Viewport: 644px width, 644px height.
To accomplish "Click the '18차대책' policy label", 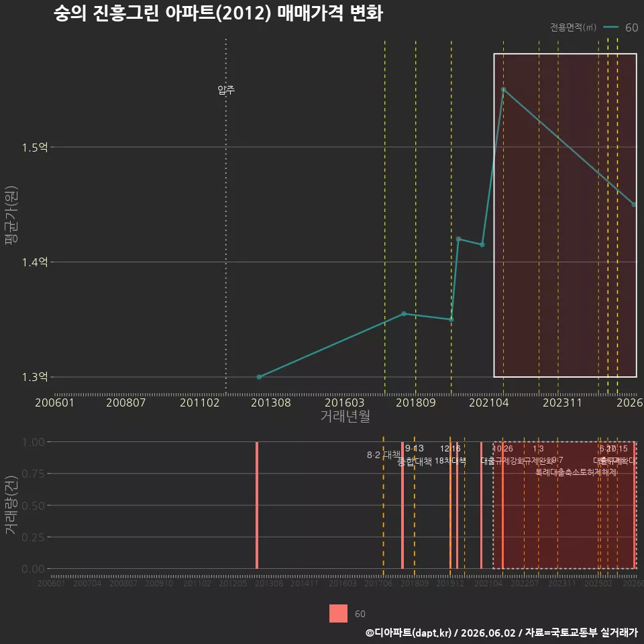I will (x=450, y=461).
